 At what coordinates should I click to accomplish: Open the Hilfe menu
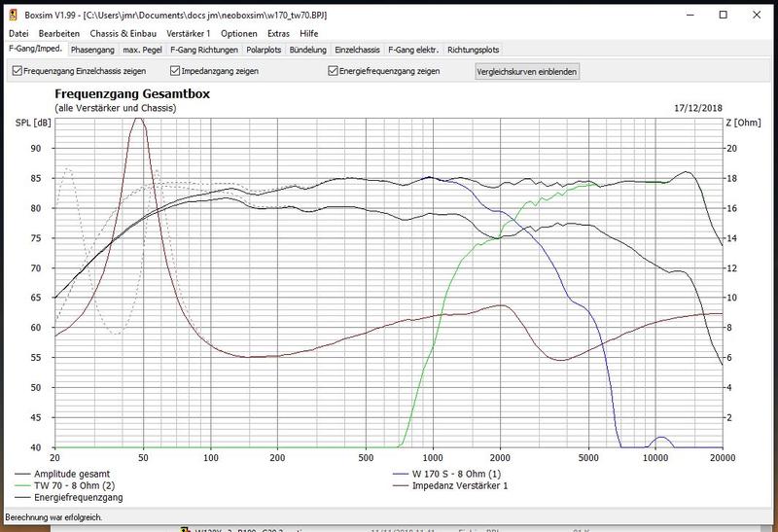click(x=308, y=33)
